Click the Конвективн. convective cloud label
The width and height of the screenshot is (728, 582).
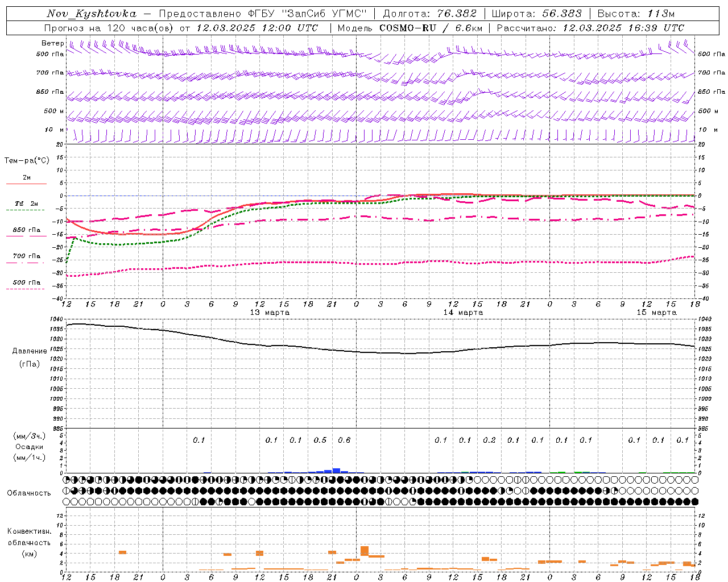tap(29, 531)
